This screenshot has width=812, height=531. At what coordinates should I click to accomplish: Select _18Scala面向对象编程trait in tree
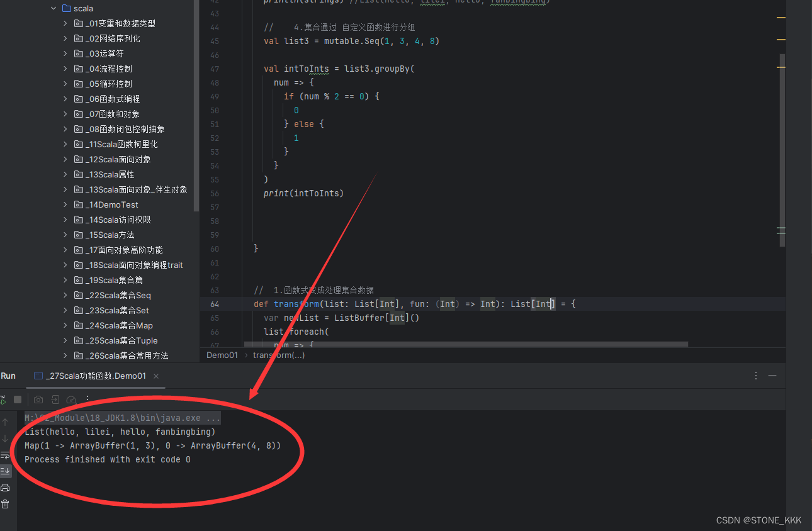click(x=134, y=265)
